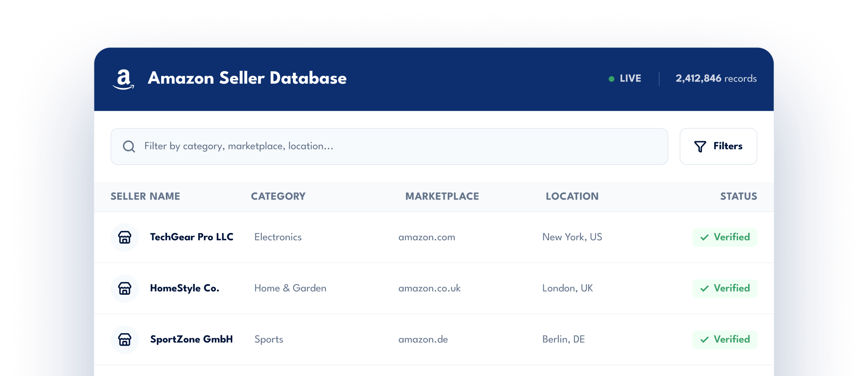Click the checkmark in SportZone GmbH's Verified badge
The width and height of the screenshot is (868, 376).
[704, 339]
